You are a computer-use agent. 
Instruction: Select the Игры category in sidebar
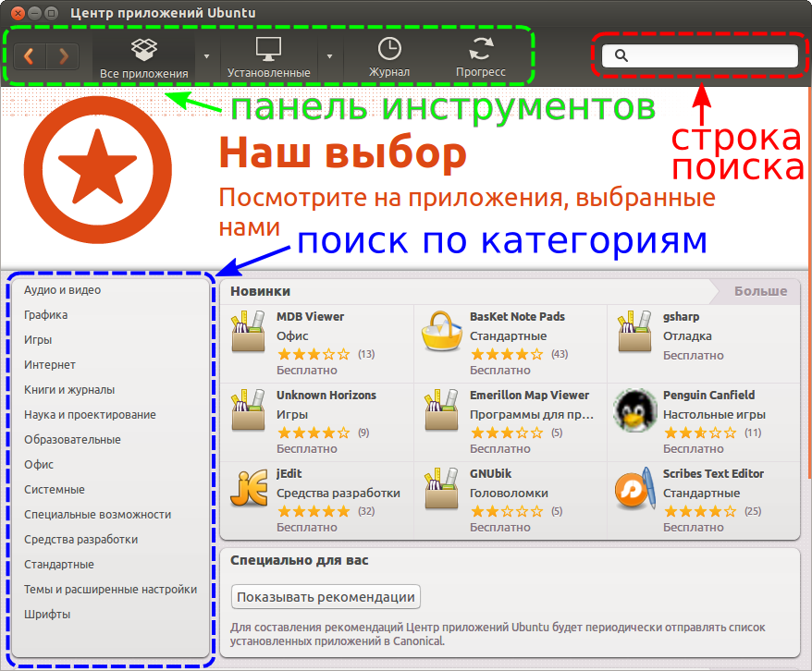tap(38, 340)
